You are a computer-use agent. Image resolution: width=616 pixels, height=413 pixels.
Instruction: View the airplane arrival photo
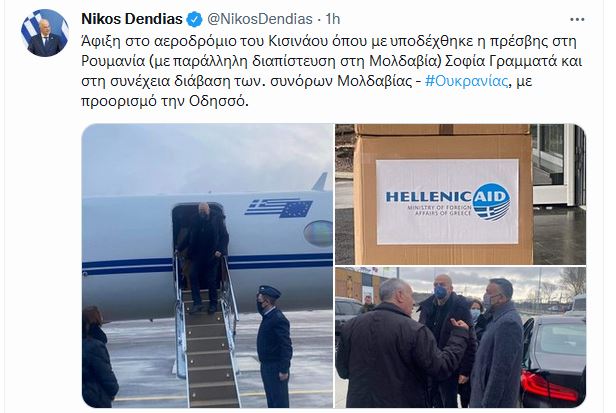207,265
